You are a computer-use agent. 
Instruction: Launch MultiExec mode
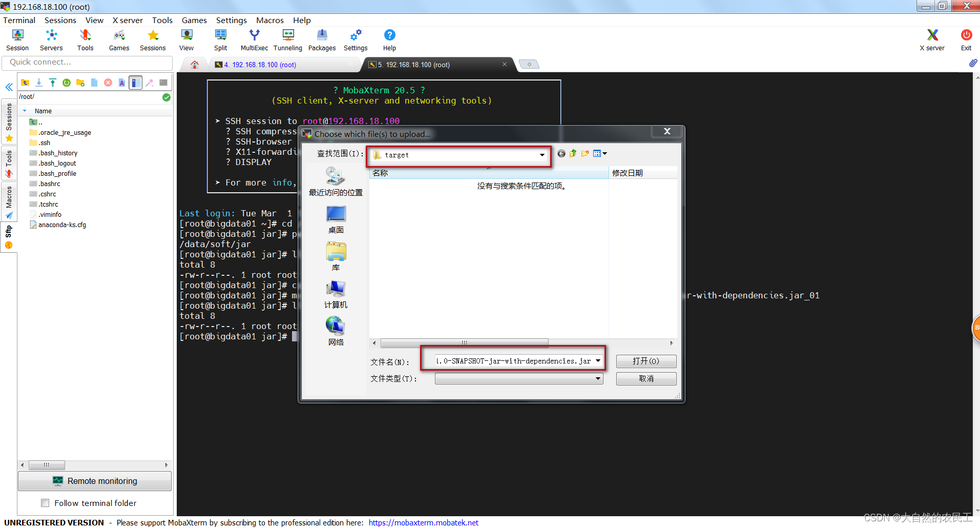coord(254,40)
